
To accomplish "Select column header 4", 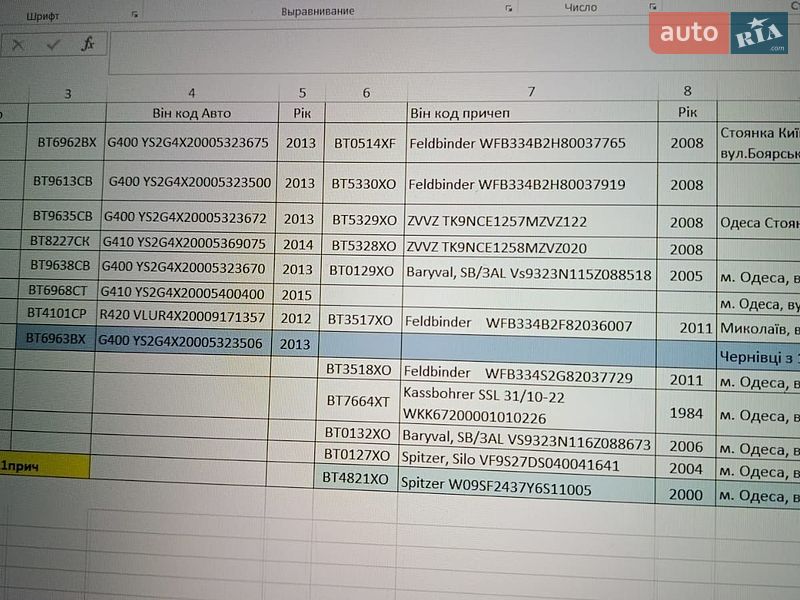I will (x=192, y=93).
